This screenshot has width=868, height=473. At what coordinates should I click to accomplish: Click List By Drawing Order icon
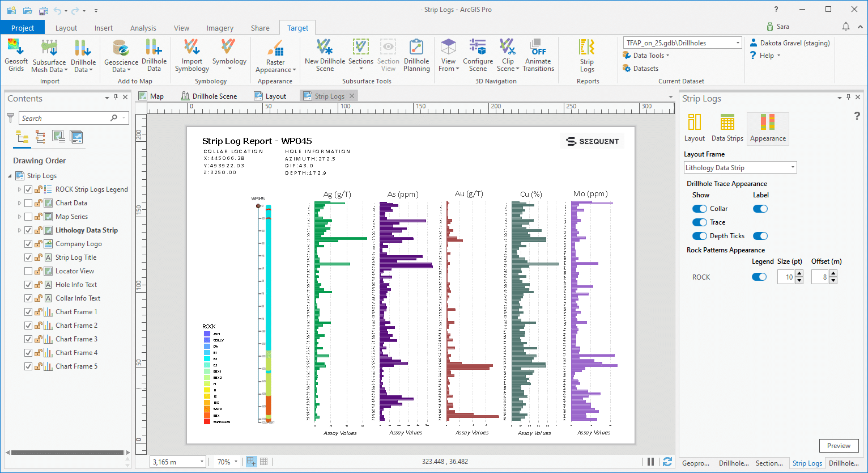click(22, 137)
